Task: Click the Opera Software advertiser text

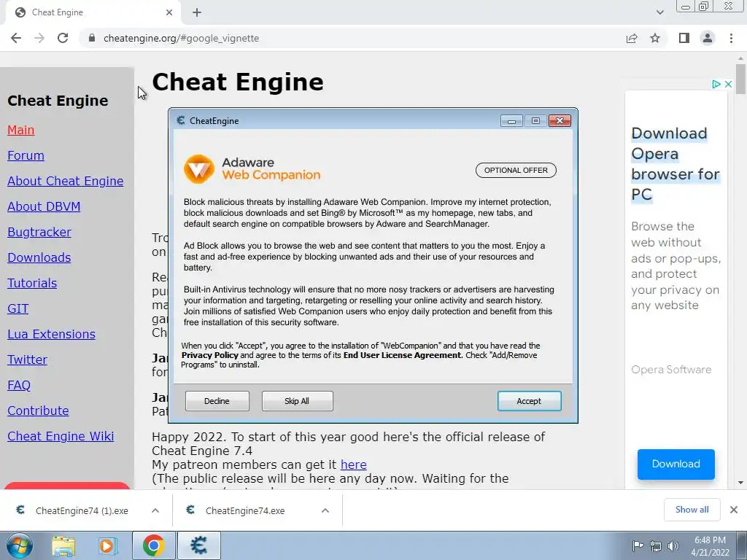Action: (x=671, y=370)
